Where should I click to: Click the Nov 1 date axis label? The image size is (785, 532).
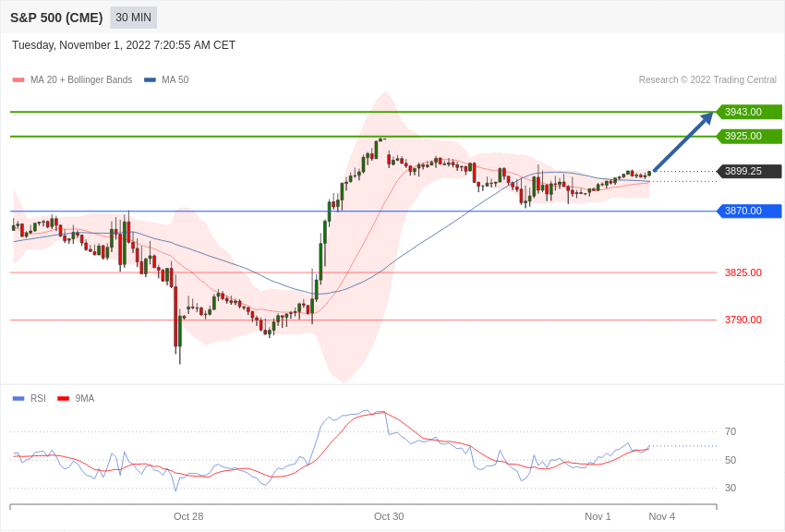click(598, 516)
